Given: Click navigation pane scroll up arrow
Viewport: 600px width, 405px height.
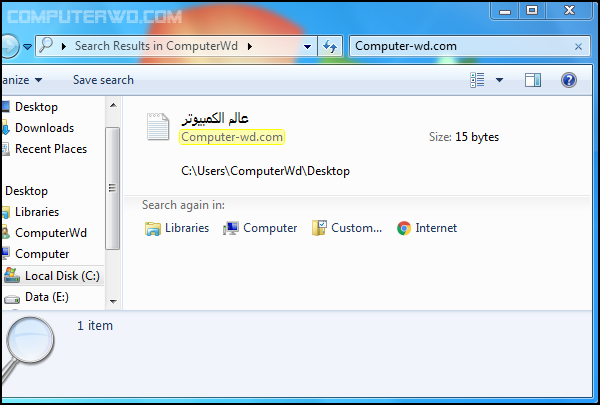Looking at the screenshot, I should click(x=113, y=105).
